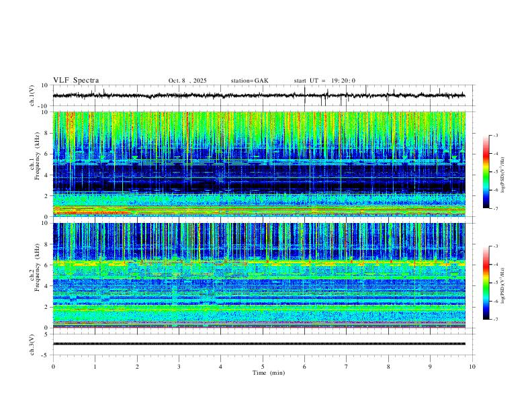Click the -7 tick on lower colorbar

pyautogui.click(x=495, y=320)
